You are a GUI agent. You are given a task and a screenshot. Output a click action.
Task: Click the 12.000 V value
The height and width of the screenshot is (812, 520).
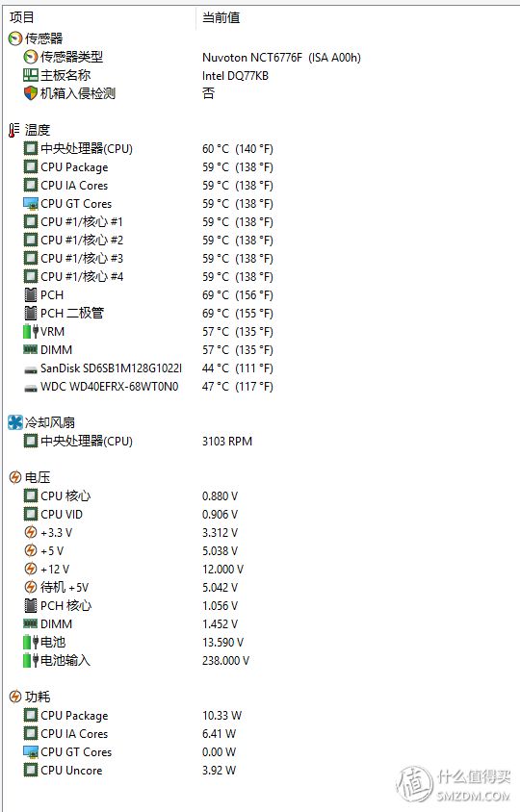click(x=223, y=570)
